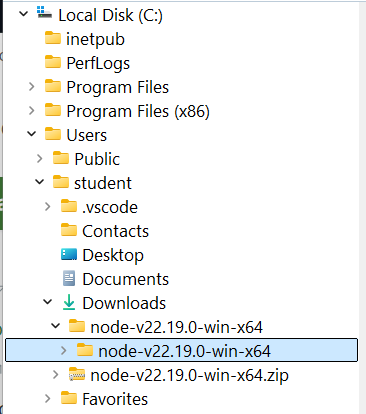Expand the .vscode folder

[48, 207]
